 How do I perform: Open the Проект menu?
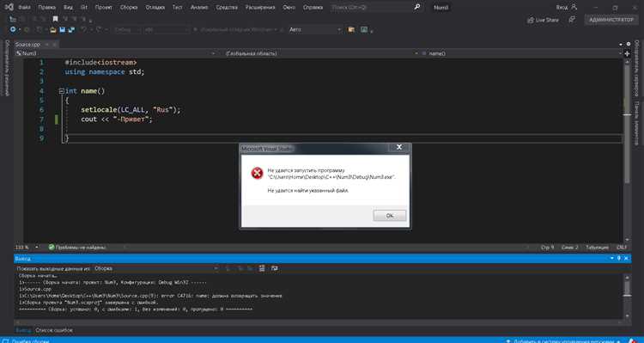104,8
